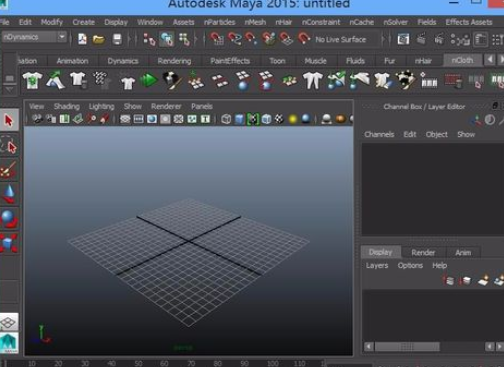Render current frame with clapperboard icon
The height and width of the screenshot is (367, 504).
click(x=421, y=39)
